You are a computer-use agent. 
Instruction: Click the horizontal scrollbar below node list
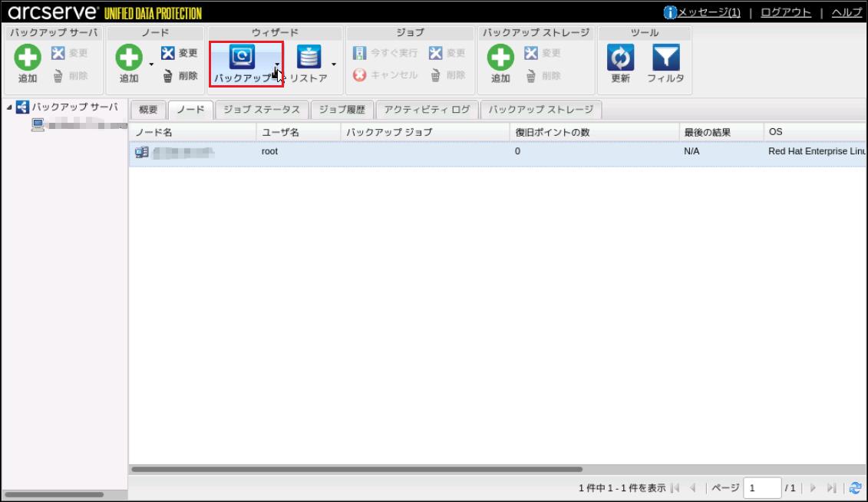point(357,469)
